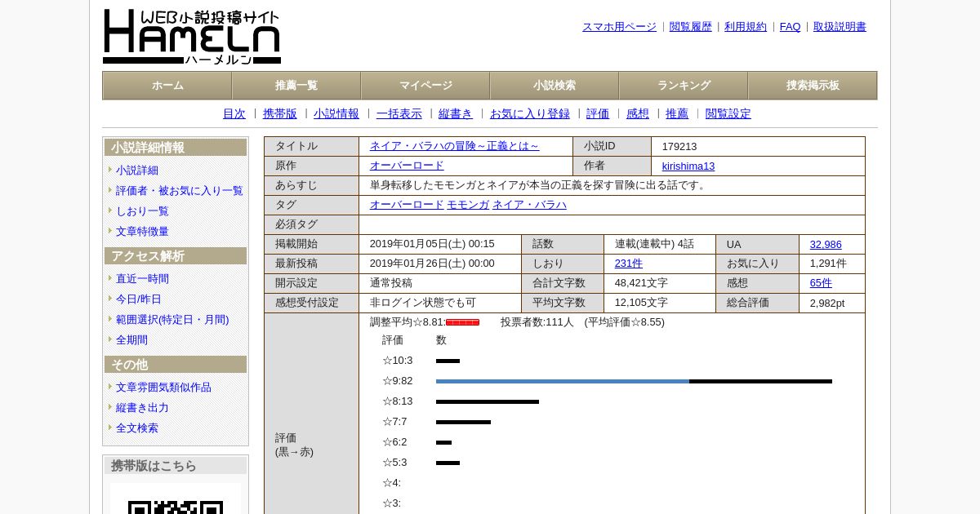Click 掲載開始 date 2019年01月05日
The height and width of the screenshot is (514, 980).
(432, 244)
